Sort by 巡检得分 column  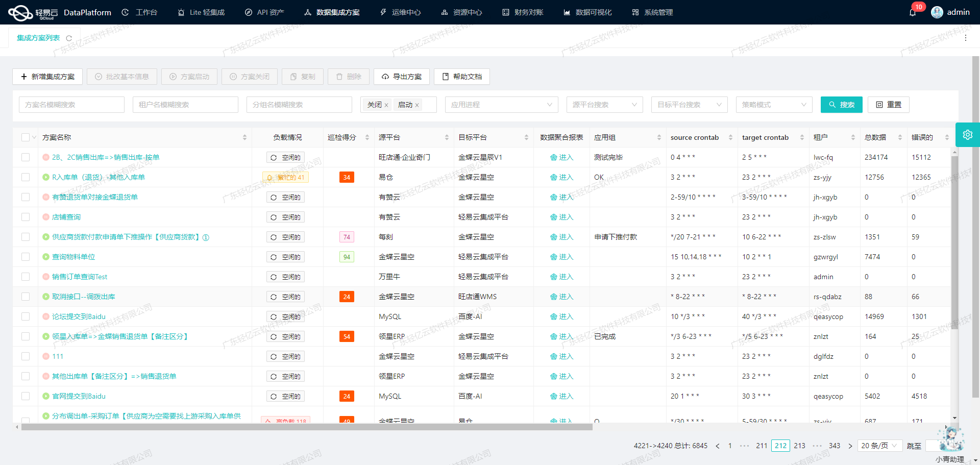pos(367,137)
